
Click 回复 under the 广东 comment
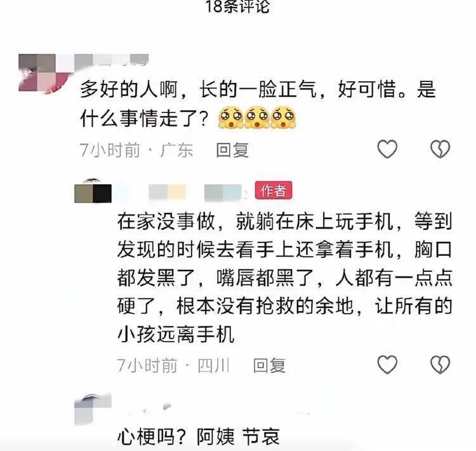232,150
